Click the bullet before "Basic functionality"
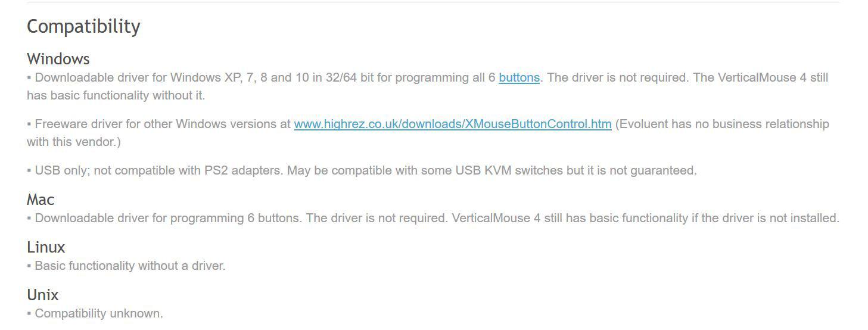Image resolution: width=868 pixels, height=330 pixels. coord(29,266)
